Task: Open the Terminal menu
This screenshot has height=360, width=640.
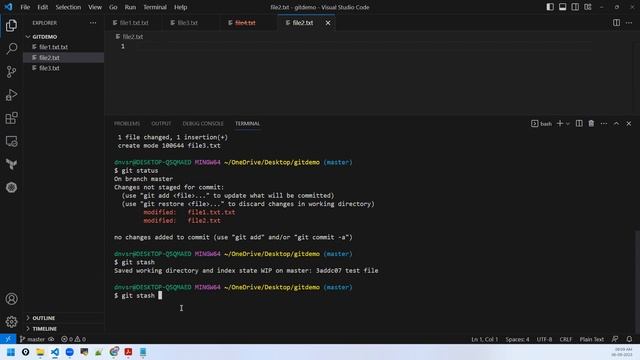Action: point(155,7)
